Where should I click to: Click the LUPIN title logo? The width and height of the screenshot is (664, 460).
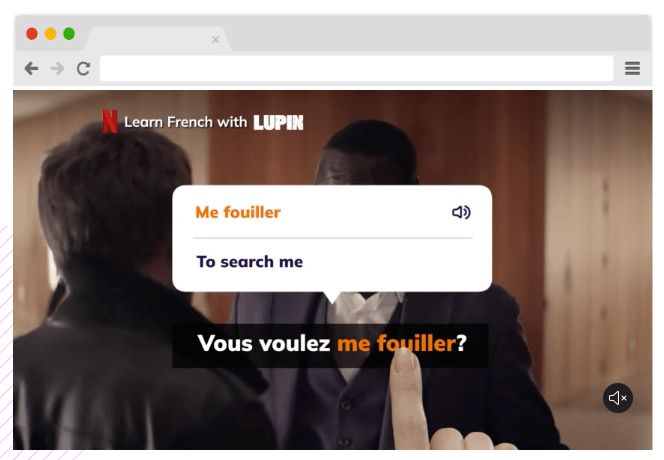tap(278, 122)
